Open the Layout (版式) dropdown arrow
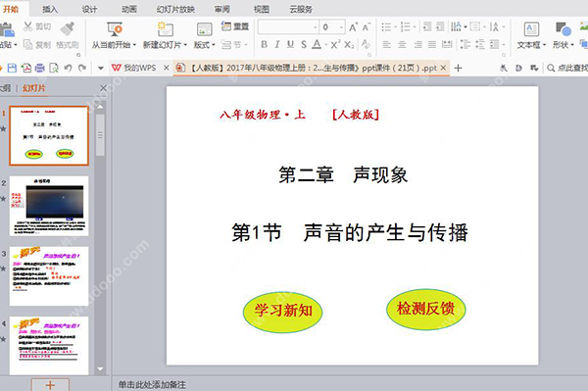This screenshot has height=391, width=588. 214,45
